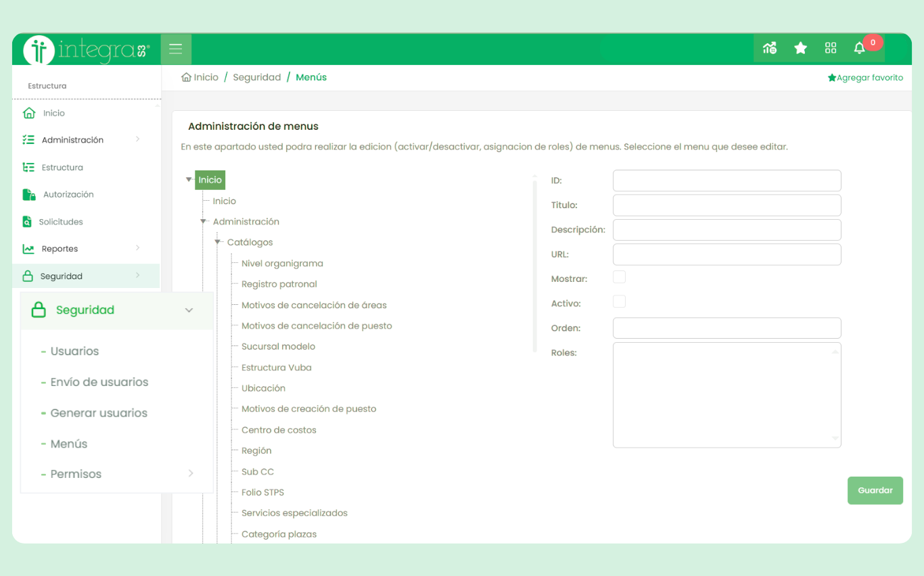Click the Guardar button
Image resolution: width=924 pixels, height=576 pixels.
click(875, 490)
